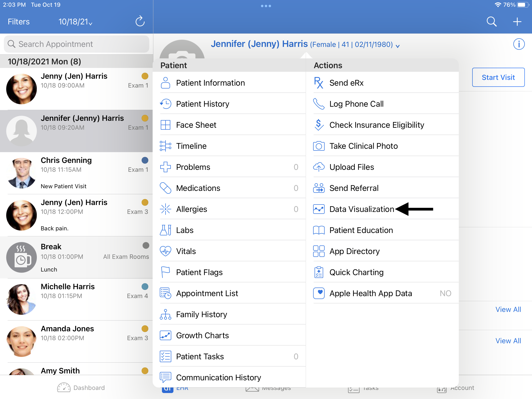The height and width of the screenshot is (399, 532).
Task: Tap the Family History tree icon
Action: [x=165, y=314]
